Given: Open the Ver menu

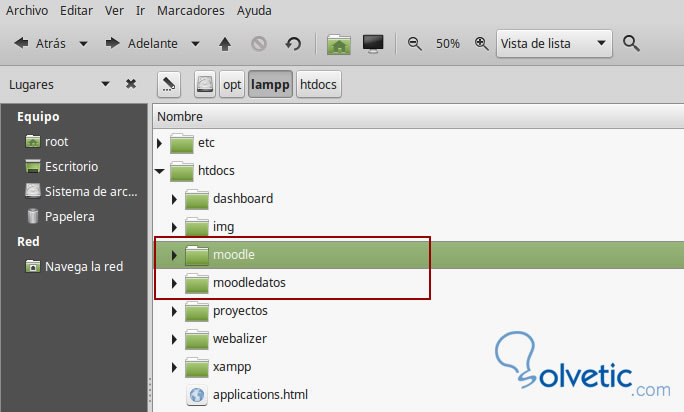Looking at the screenshot, I should [x=114, y=10].
